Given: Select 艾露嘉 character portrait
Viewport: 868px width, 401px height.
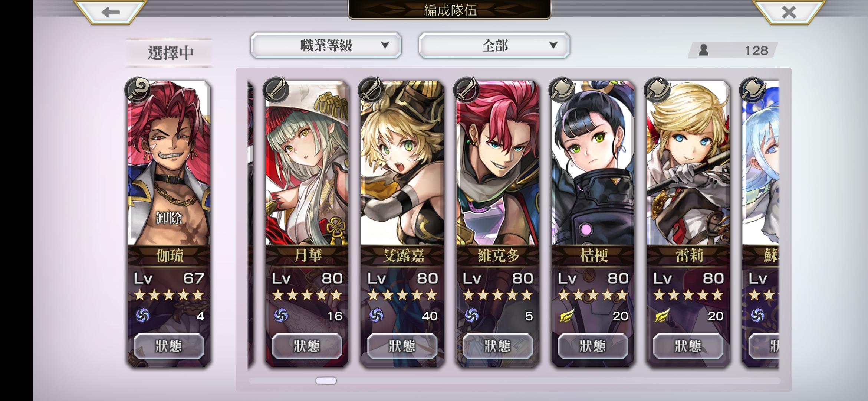Looking at the screenshot, I should point(402,163).
